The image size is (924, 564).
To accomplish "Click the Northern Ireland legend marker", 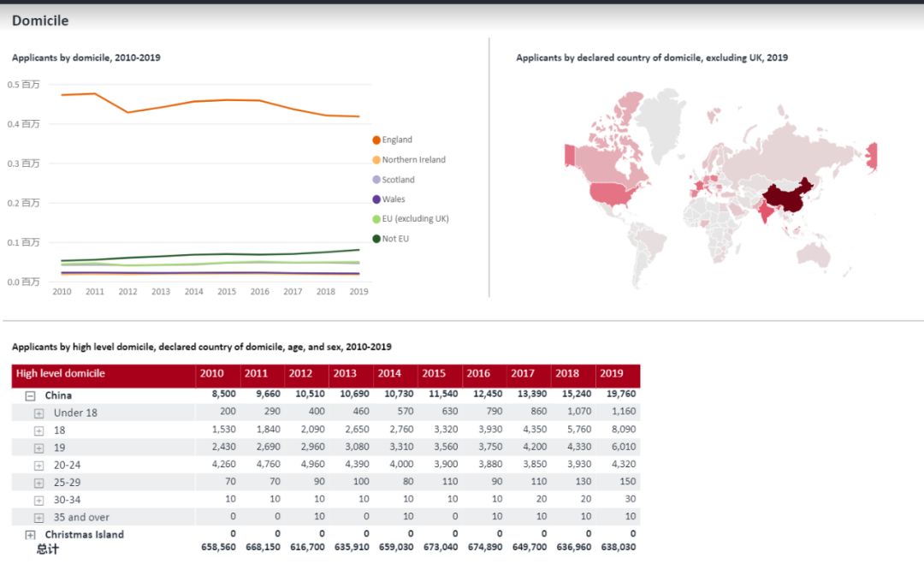I will [376, 160].
